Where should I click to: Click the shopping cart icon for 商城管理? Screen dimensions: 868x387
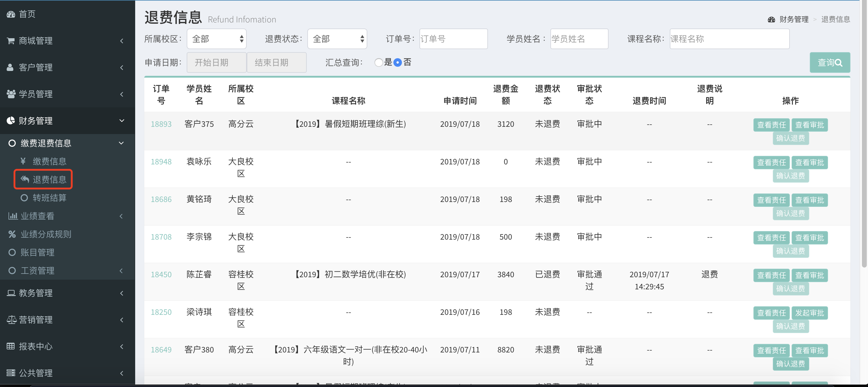(x=11, y=41)
